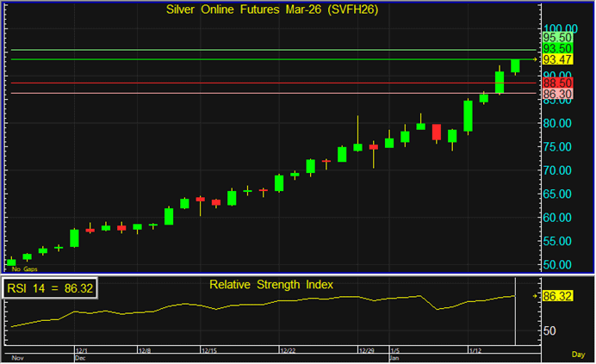Select the top green horizontal line at 95.50

coord(258,50)
